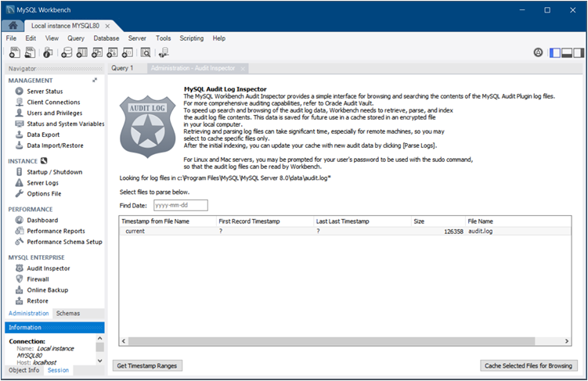The height and width of the screenshot is (381, 588).
Task: Open Performance Reports
Action: pyautogui.click(x=56, y=231)
